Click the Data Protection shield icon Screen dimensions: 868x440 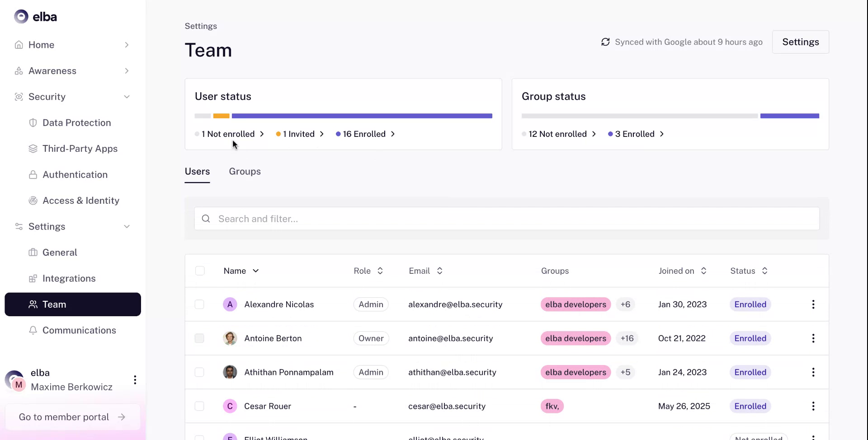[33, 123]
